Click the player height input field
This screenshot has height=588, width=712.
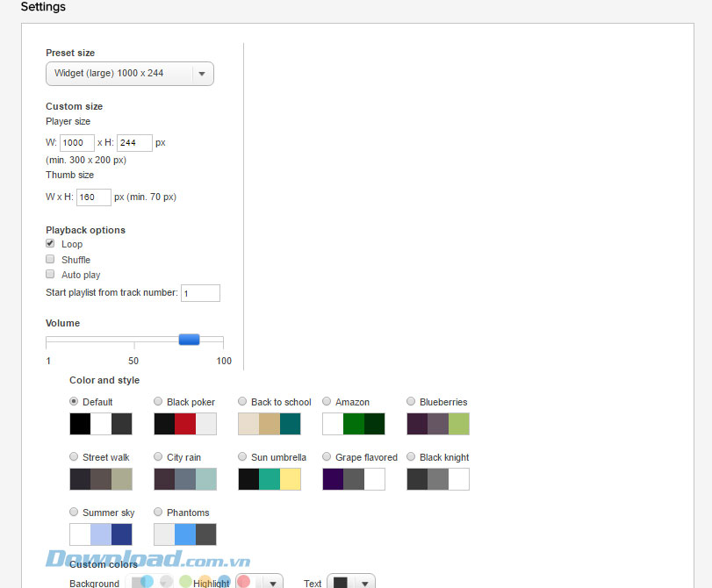(x=134, y=143)
